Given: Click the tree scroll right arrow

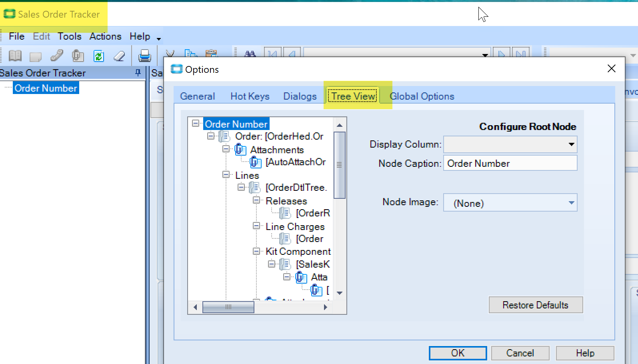Looking at the screenshot, I should click(x=325, y=307).
